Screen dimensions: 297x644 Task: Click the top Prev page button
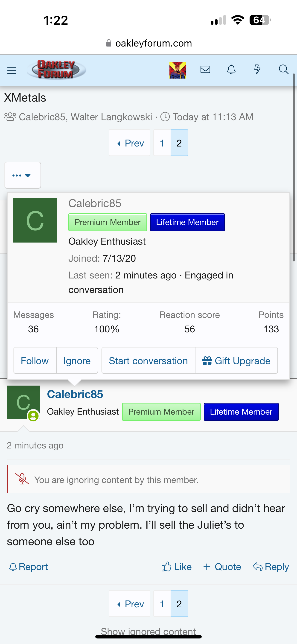[130, 143]
